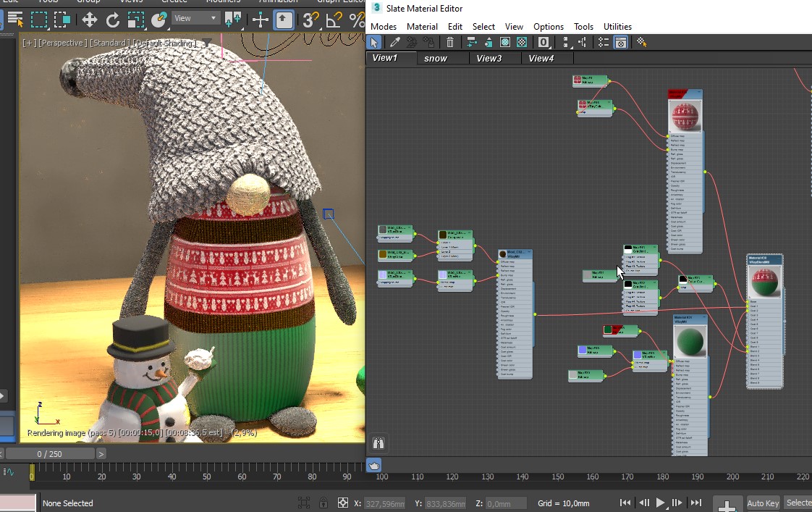Viewport: 812px width, 512px height.
Task: Open the Perspective viewport label menu
Action: [x=62, y=43]
